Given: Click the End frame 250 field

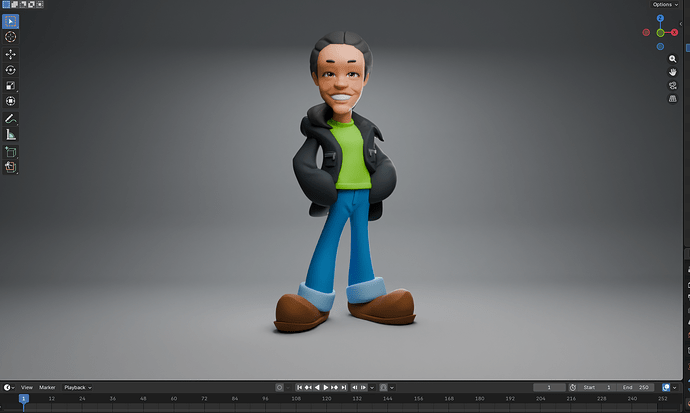Looking at the screenshot, I should pos(636,387).
